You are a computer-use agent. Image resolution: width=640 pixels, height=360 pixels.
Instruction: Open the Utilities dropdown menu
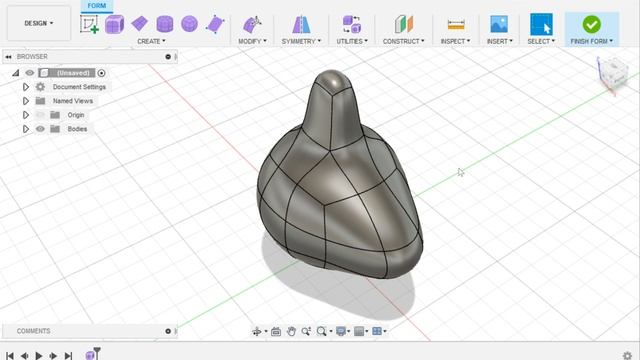pyautogui.click(x=351, y=41)
